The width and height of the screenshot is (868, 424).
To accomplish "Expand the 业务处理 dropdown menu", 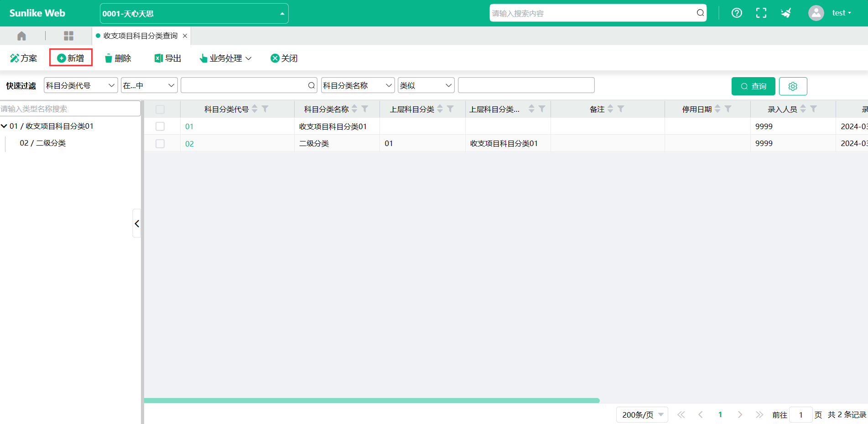I will pos(226,58).
